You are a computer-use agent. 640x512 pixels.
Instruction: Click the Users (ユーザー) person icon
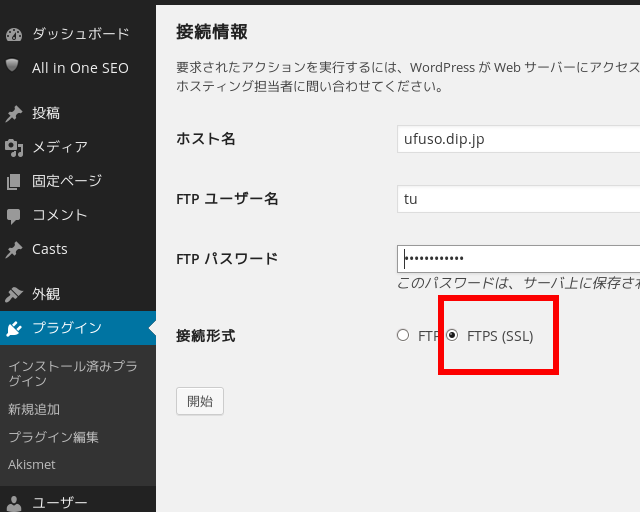pyautogui.click(x=14, y=503)
